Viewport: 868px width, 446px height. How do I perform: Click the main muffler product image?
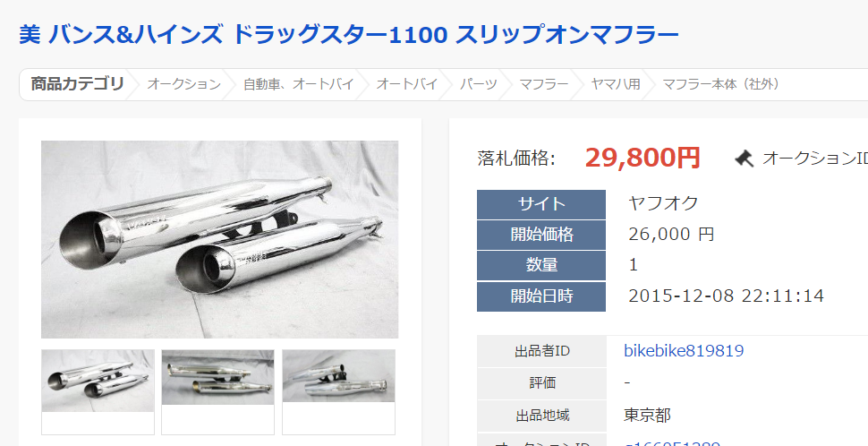tap(220, 239)
